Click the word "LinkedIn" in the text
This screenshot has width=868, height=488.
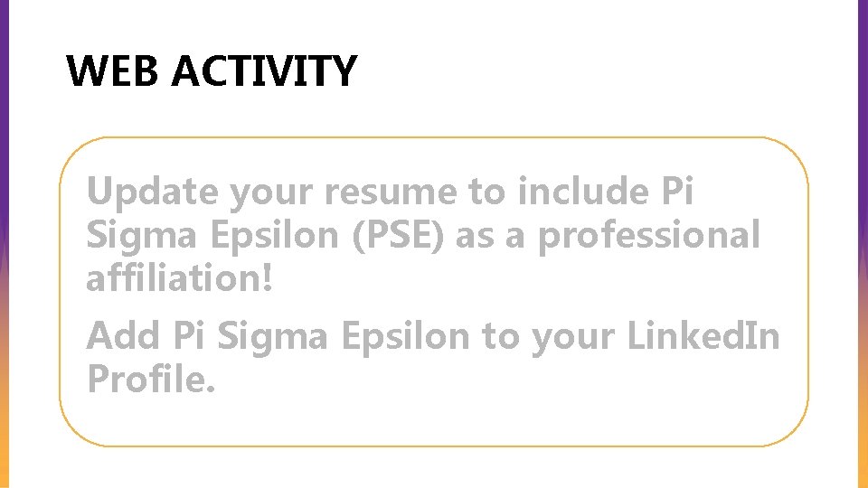tap(703, 335)
